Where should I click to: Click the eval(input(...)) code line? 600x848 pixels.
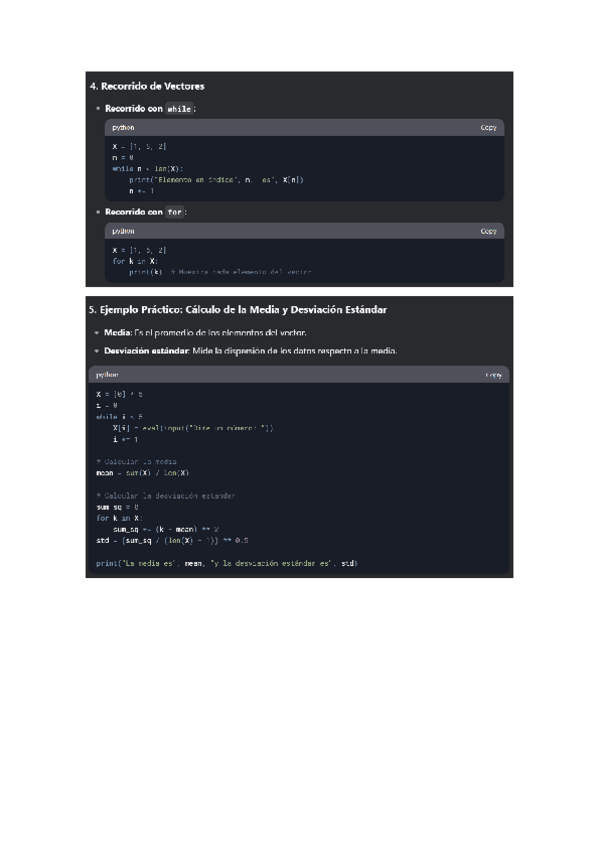193,428
